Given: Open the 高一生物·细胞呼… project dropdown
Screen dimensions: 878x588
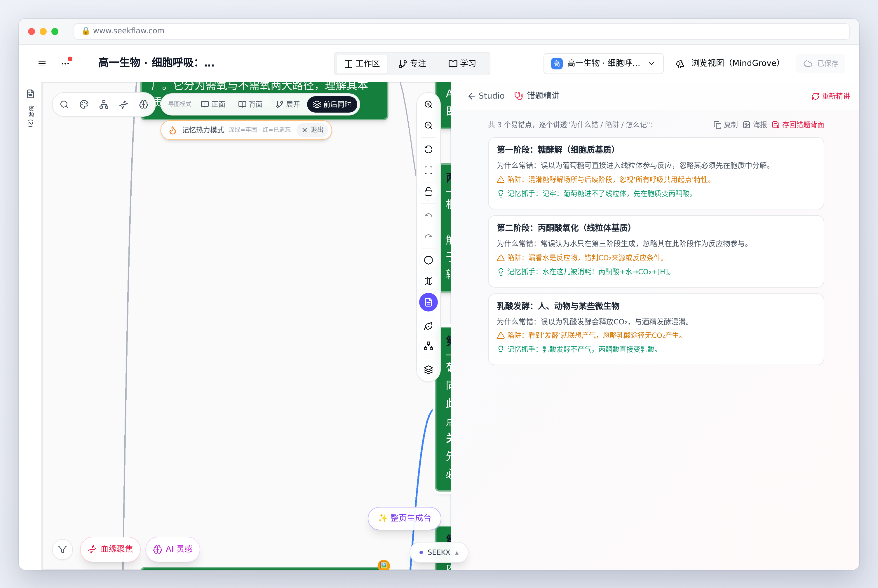Looking at the screenshot, I should tap(603, 63).
